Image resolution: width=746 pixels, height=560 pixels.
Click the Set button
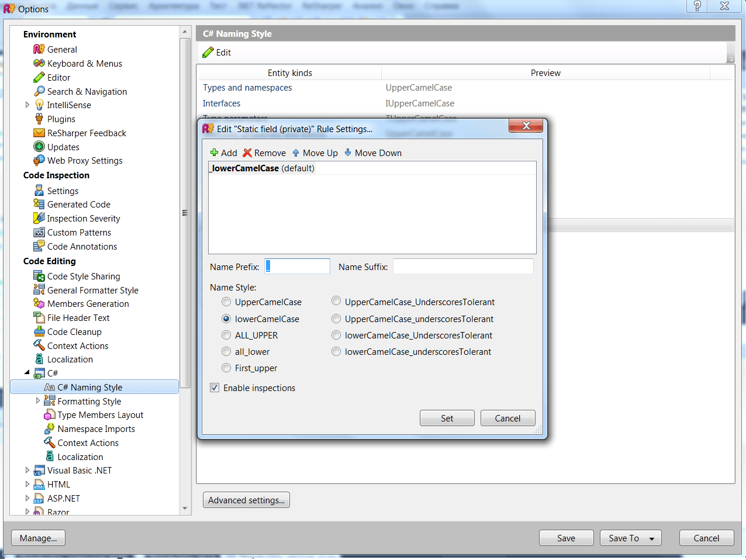point(447,418)
